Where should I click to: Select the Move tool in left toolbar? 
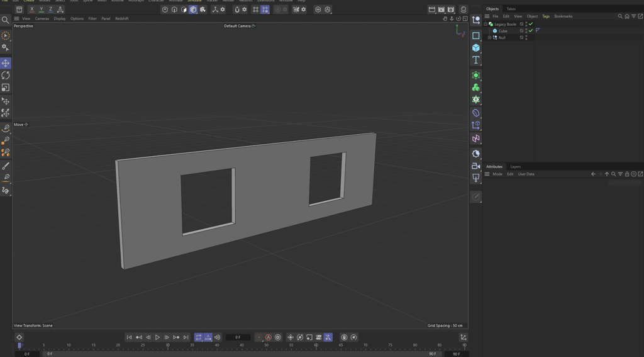coord(6,64)
